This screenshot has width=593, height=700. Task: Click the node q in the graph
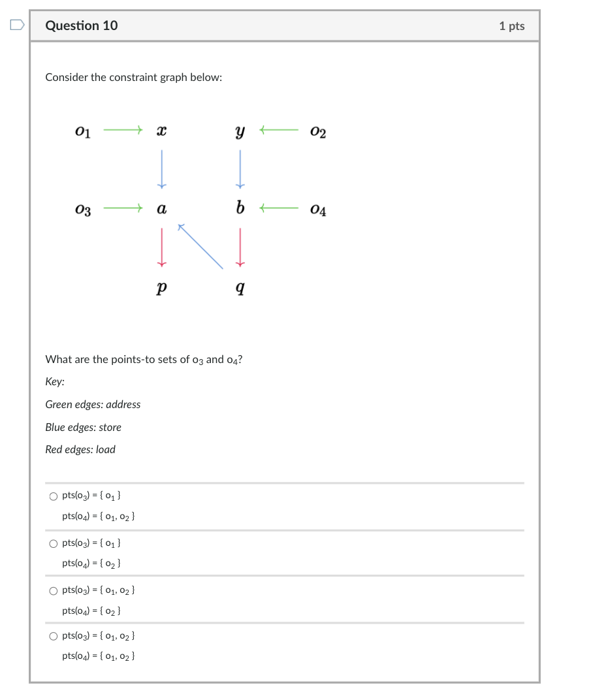pos(239,287)
